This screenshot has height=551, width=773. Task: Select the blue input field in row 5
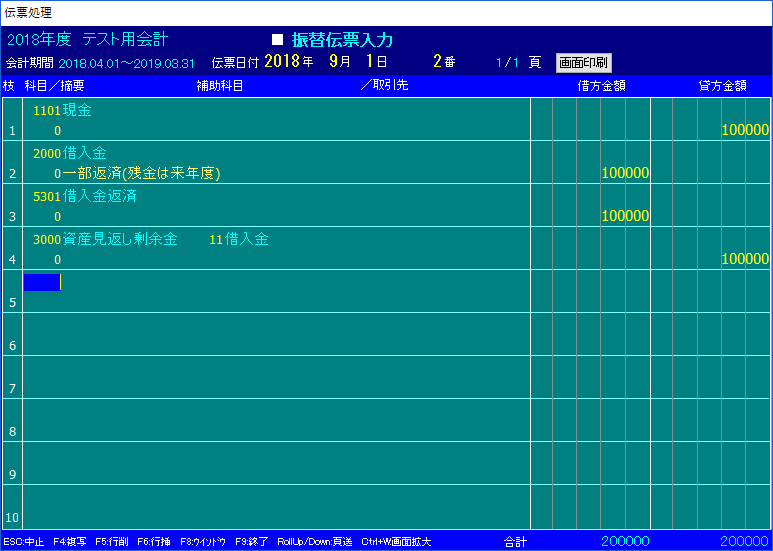(x=42, y=282)
